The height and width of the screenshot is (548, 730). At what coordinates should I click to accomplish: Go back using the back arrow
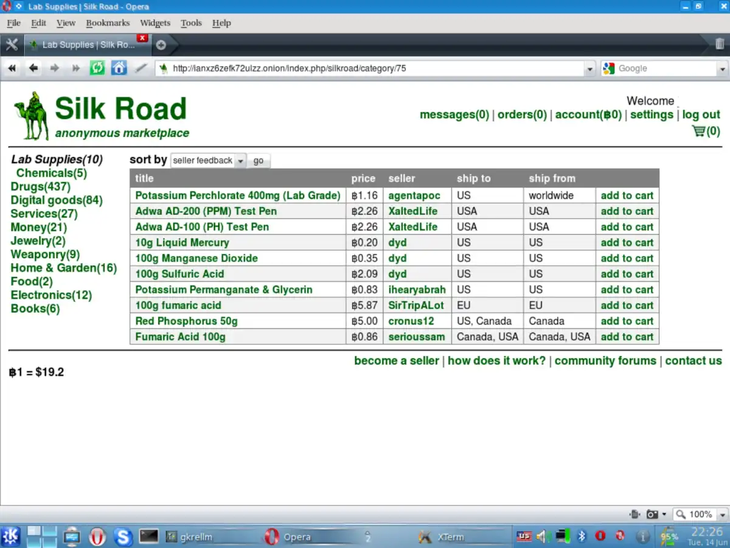(x=33, y=68)
